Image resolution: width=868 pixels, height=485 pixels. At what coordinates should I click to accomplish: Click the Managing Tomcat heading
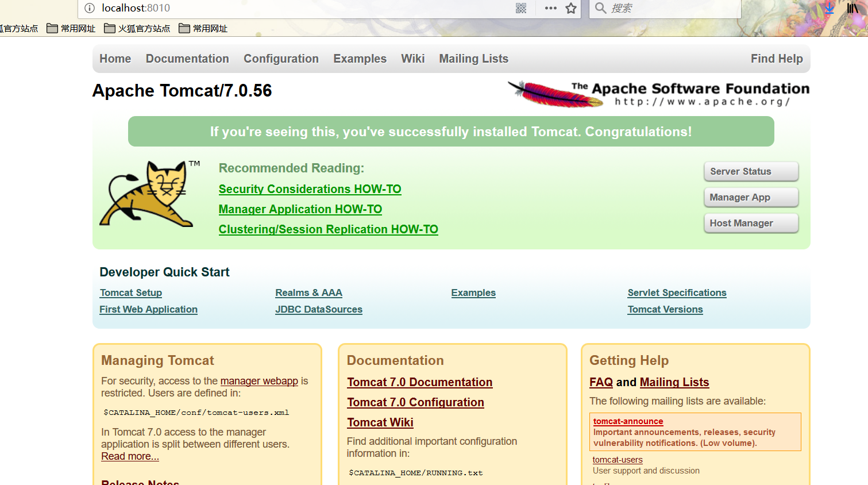coord(157,360)
